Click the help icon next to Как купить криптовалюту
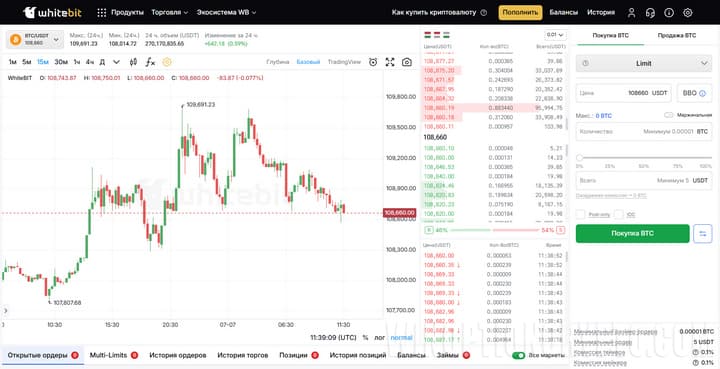The height and width of the screenshot is (369, 720). (x=484, y=13)
